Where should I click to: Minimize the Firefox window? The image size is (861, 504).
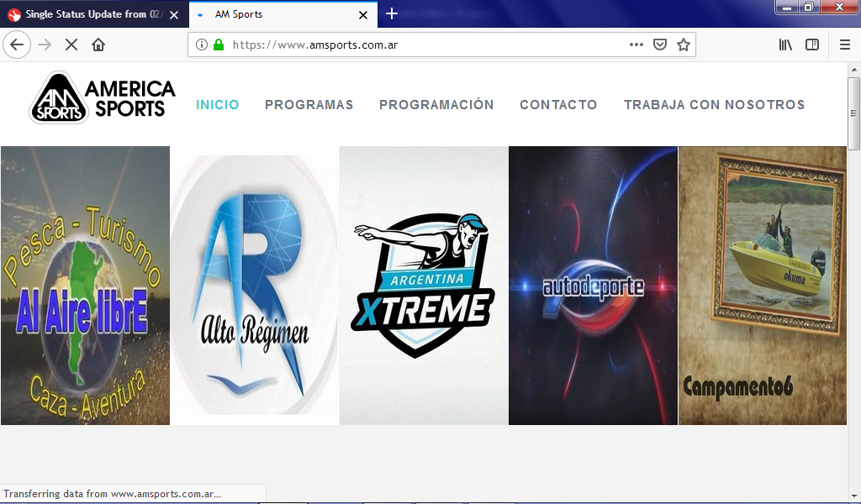point(787,7)
